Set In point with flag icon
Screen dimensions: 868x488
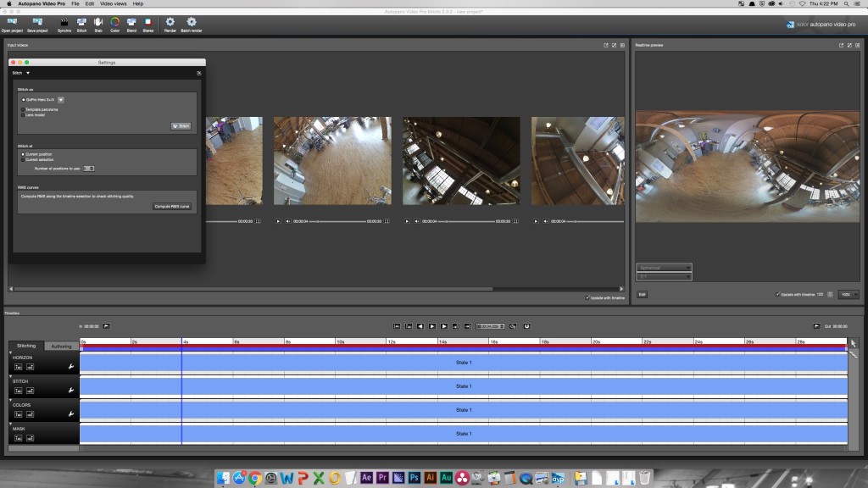point(106,326)
